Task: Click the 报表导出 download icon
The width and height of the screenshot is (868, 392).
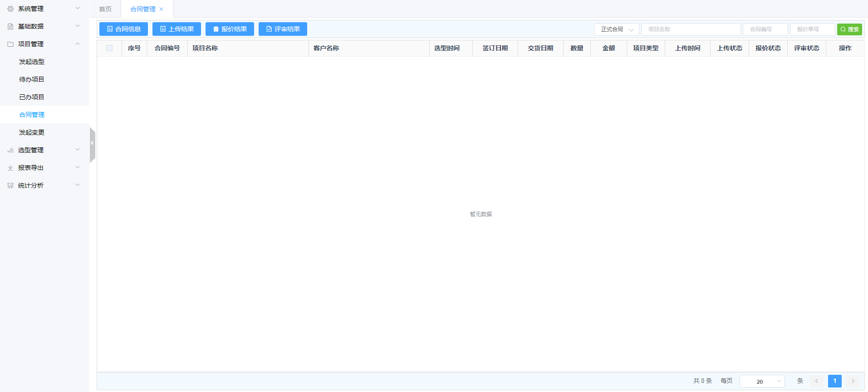Action: [x=10, y=168]
